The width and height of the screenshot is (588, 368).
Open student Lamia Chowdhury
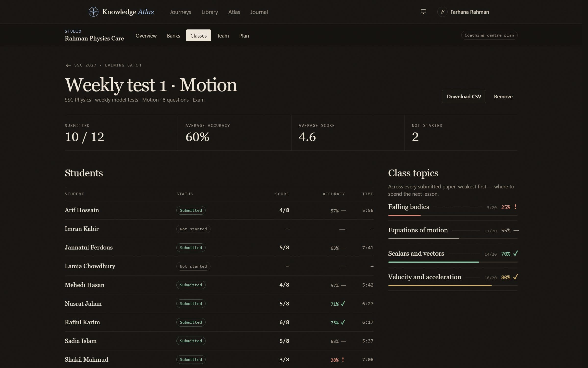(90, 266)
